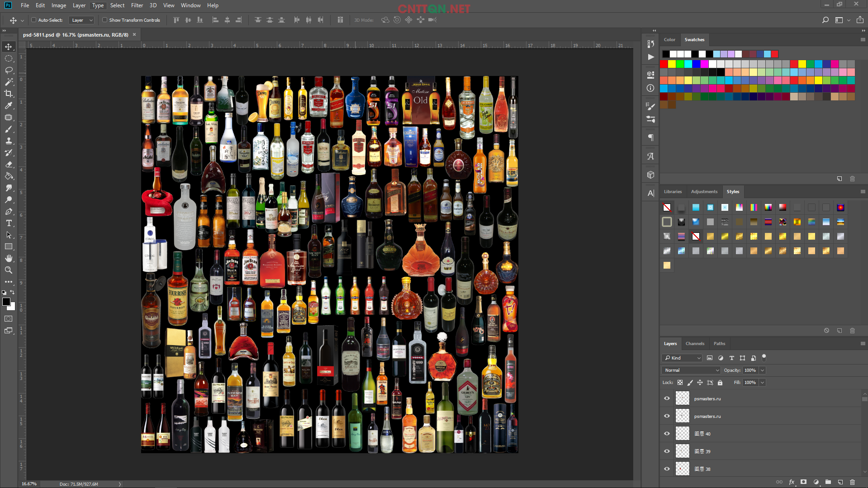
Task: Select the Move tool
Action: [9, 47]
